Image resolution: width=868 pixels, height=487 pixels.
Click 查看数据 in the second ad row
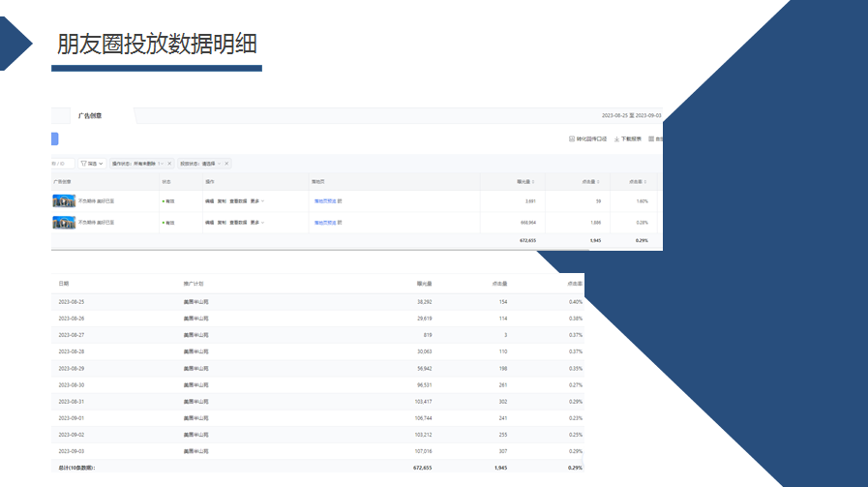pyautogui.click(x=238, y=222)
